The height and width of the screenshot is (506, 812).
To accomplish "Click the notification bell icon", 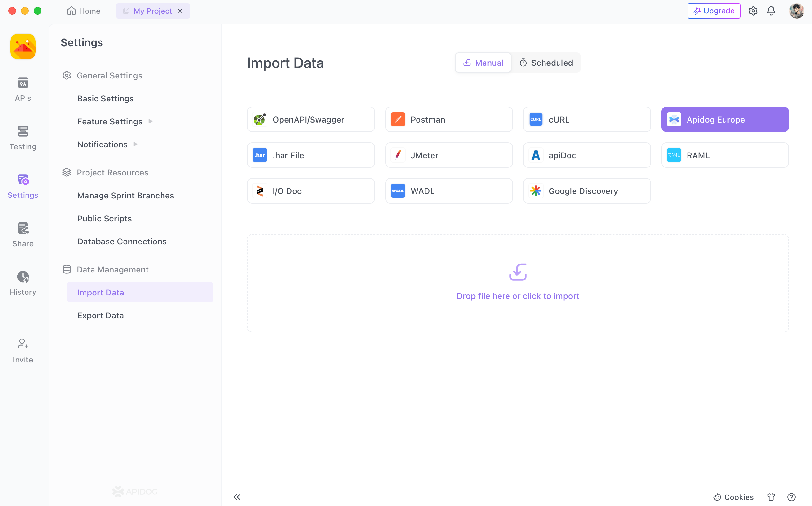I will pos(771,11).
